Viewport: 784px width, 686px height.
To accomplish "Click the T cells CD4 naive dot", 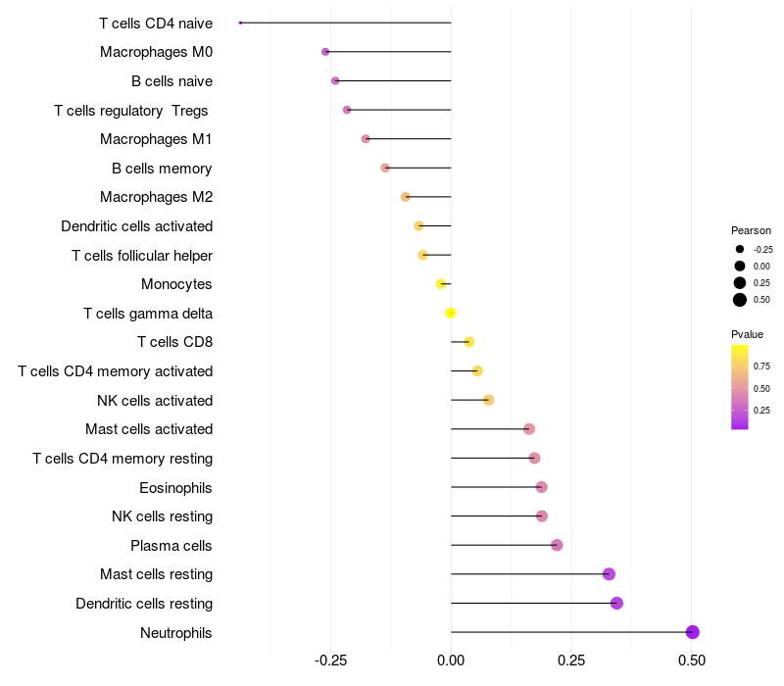I will point(240,23).
